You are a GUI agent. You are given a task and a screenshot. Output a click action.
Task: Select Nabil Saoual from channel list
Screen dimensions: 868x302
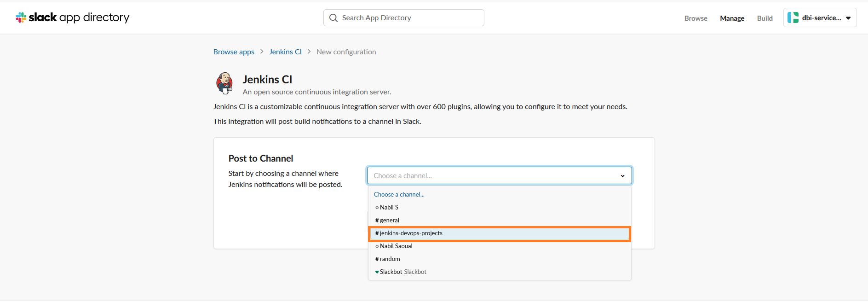coord(500,246)
